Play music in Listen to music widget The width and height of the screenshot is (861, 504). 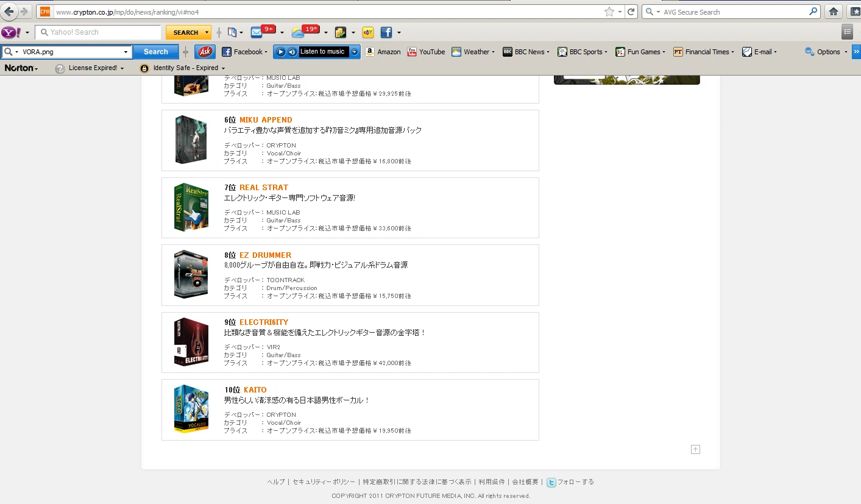point(280,52)
